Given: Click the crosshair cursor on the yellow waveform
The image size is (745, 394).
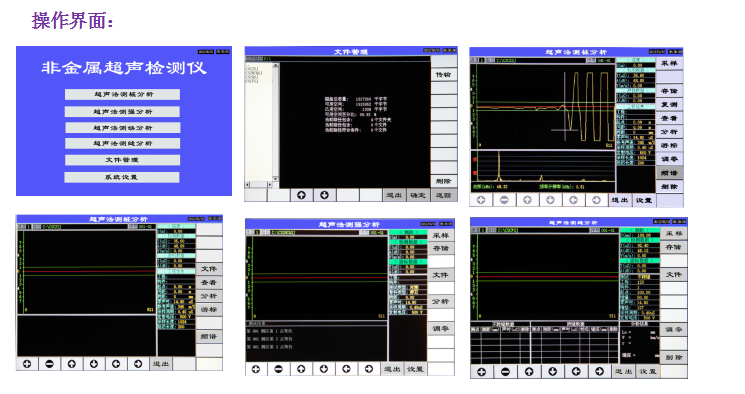Looking at the screenshot, I should point(565,129).
